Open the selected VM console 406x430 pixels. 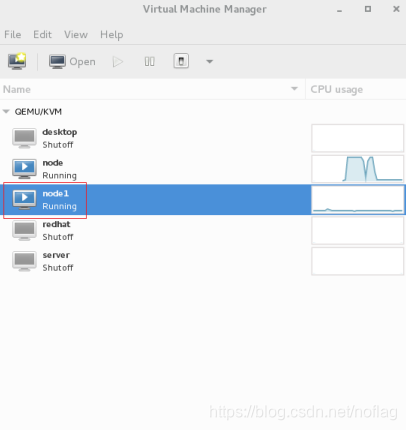72,62
